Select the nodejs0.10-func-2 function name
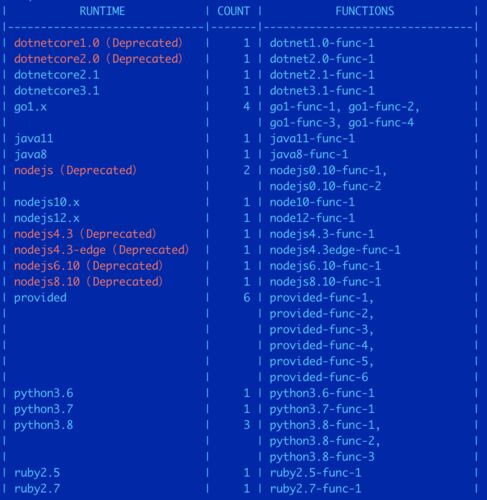The height and width of the screenshot is (500, 487). 325,186
